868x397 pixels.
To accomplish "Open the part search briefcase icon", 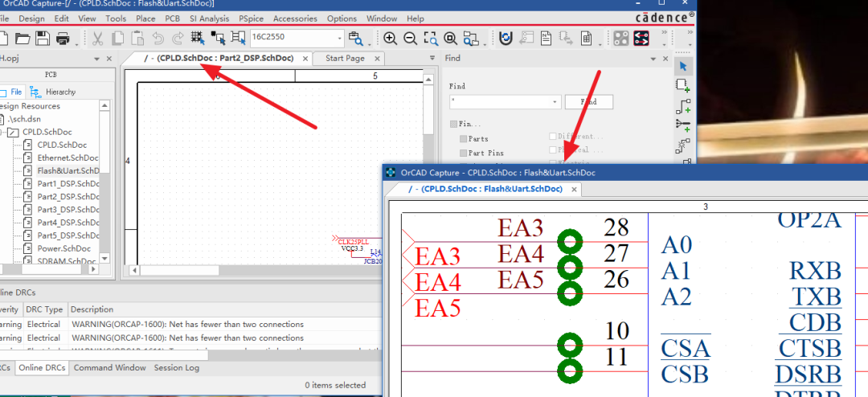I will [355, 39].
